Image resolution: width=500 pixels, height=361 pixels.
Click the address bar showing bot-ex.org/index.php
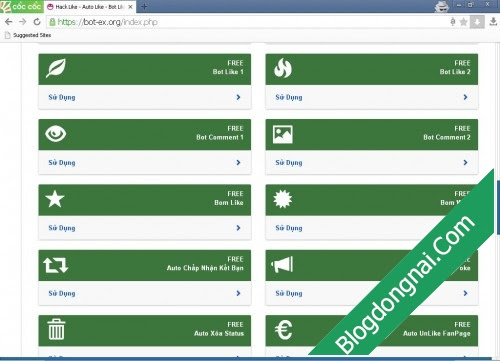(x=247, y=22)
